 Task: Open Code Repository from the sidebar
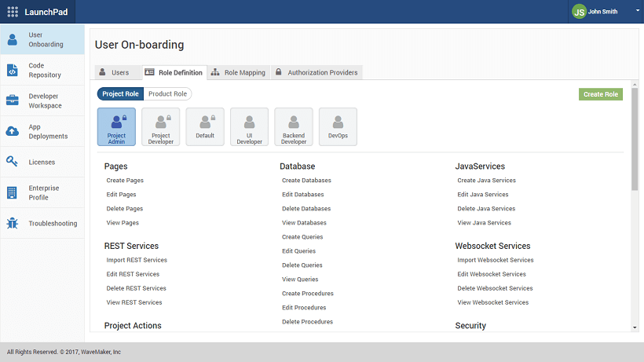click(x=13, y=70)
